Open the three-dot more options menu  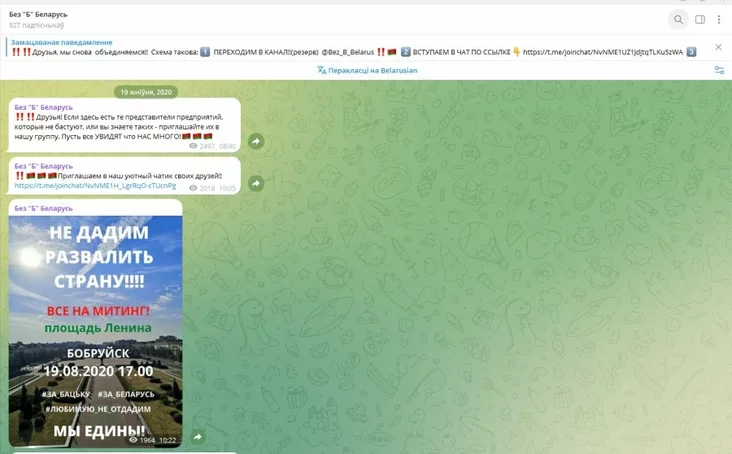coord(719,19)
